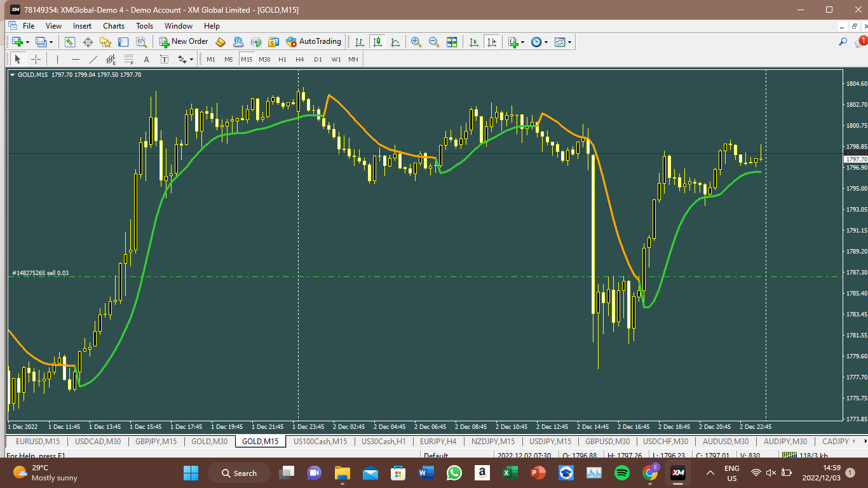868x488 pixels.
Task: Draw a vertical line on chart
Action: [57, 59]
